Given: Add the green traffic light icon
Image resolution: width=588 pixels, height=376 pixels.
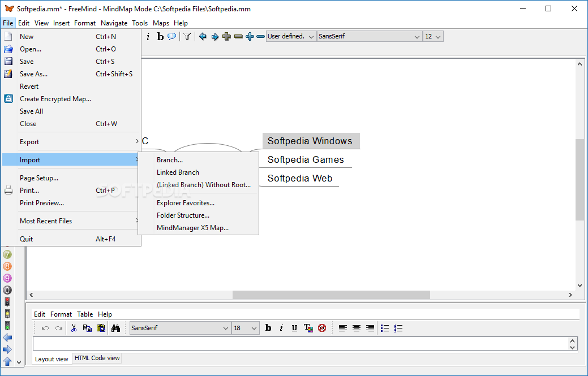Looking at the screenshot, I should (7, 326).
